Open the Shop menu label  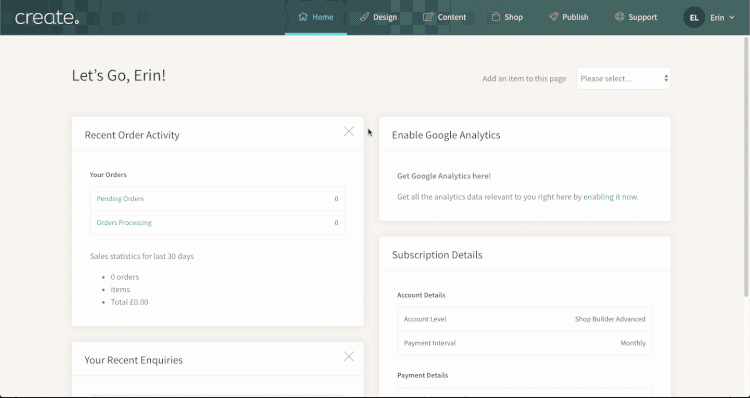click(x=514, y=17)
